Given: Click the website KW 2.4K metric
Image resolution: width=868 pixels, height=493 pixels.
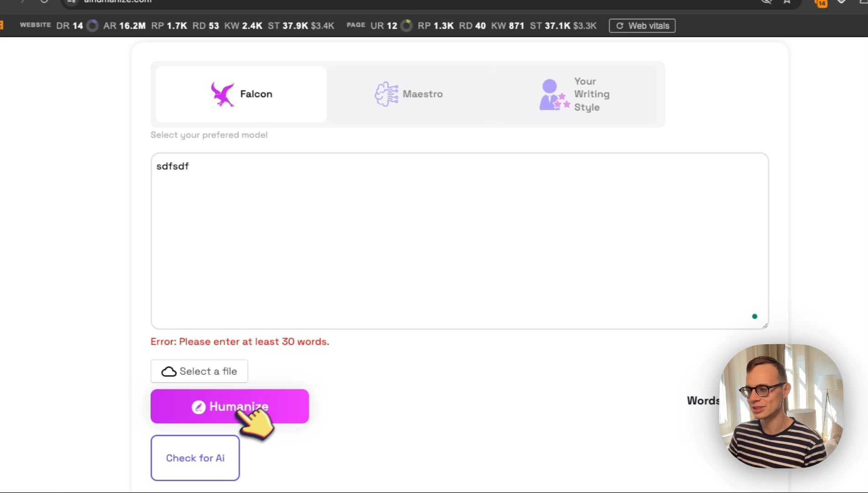Looking at the screenshot, I should [243, 26].
